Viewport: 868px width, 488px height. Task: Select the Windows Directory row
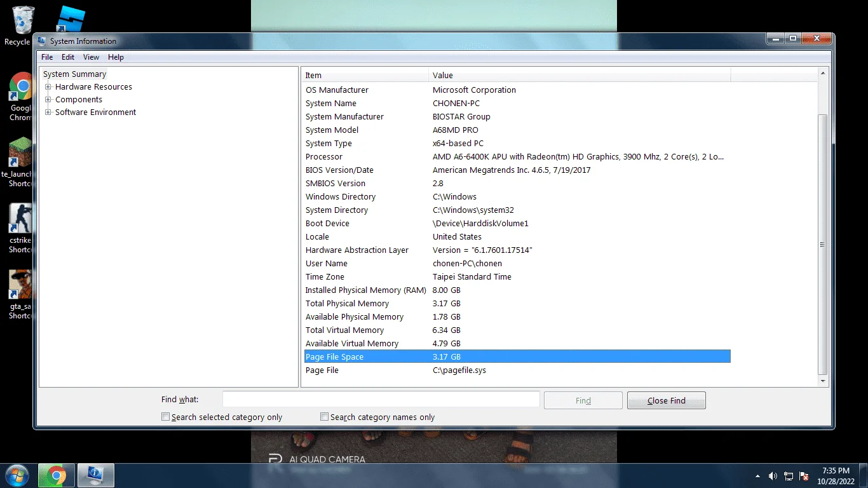[517, 197]
